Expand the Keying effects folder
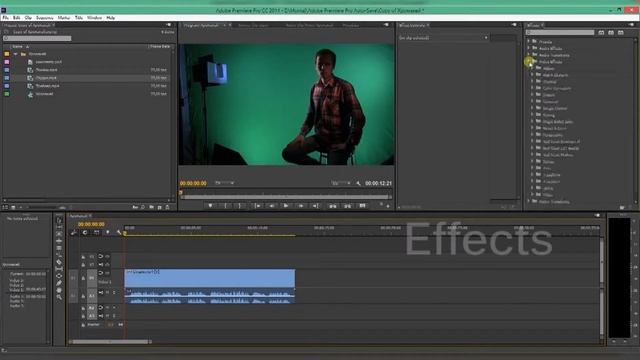640x360 pixels. coord(533,115)
